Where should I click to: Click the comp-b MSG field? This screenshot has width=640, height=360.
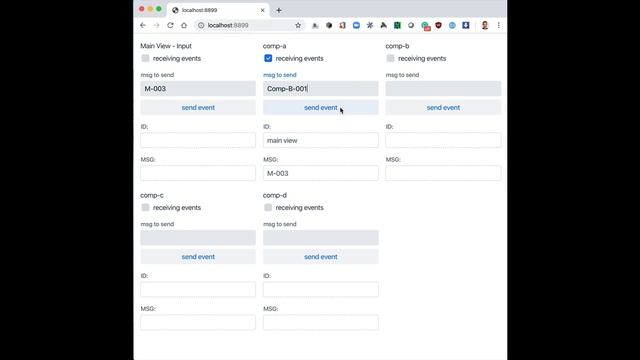443,173
